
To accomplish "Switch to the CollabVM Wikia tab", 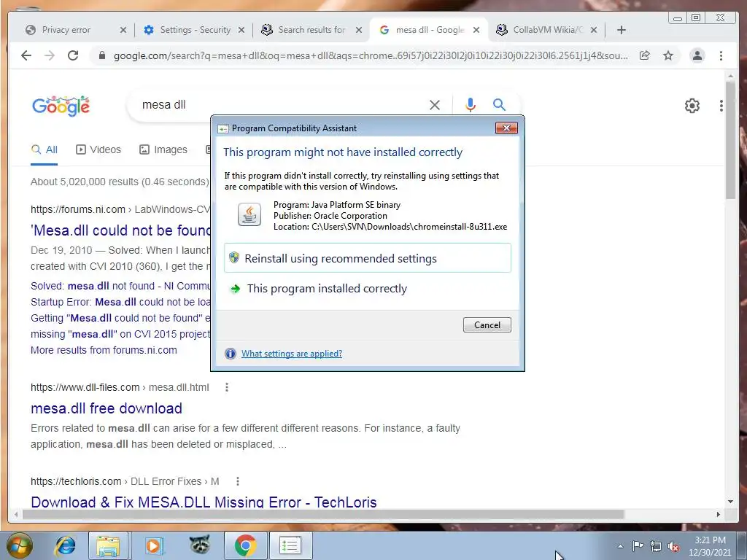I will point(547,30).
